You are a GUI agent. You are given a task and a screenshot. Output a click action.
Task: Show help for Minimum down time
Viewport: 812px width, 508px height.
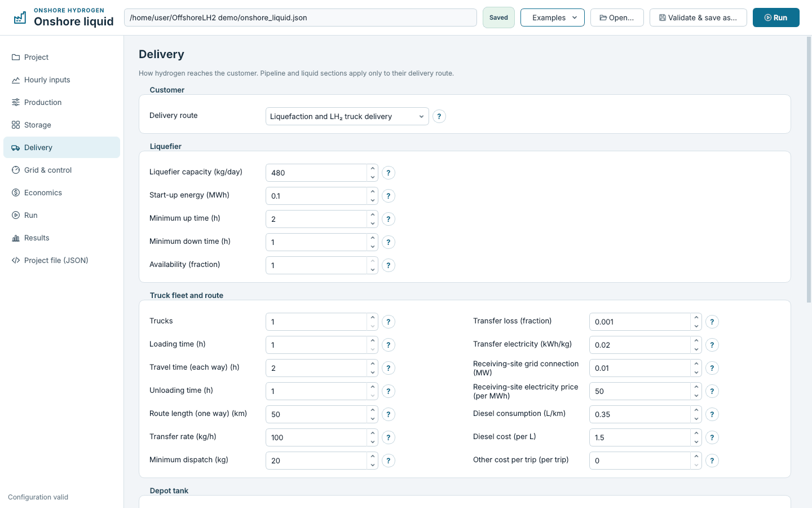click(389, 242)
